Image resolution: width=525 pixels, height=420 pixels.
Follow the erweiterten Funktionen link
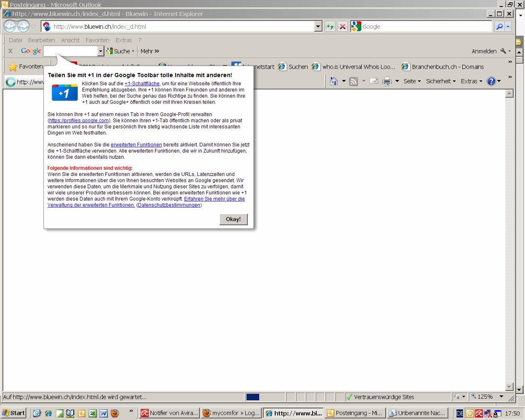[136, 145]
